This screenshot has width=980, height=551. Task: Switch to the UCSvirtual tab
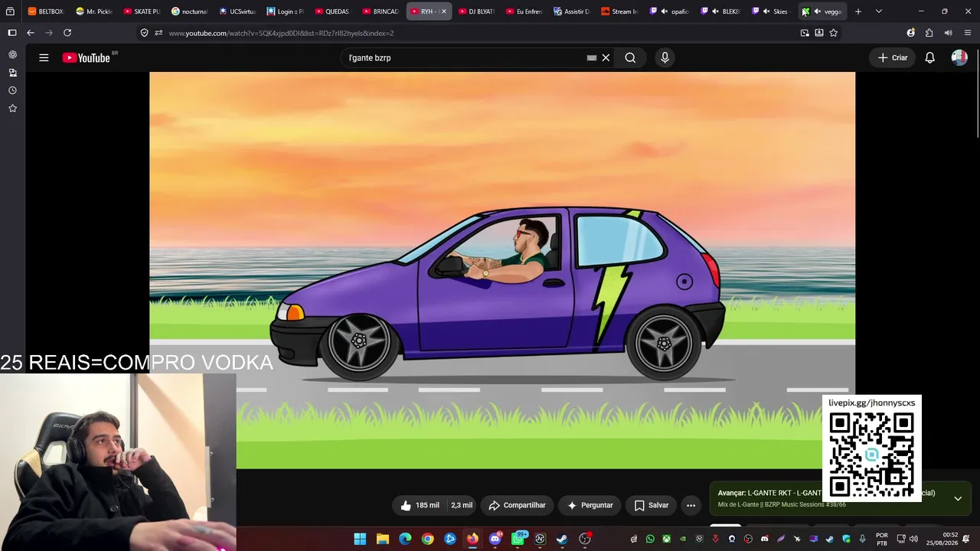(x=237, y=11)
